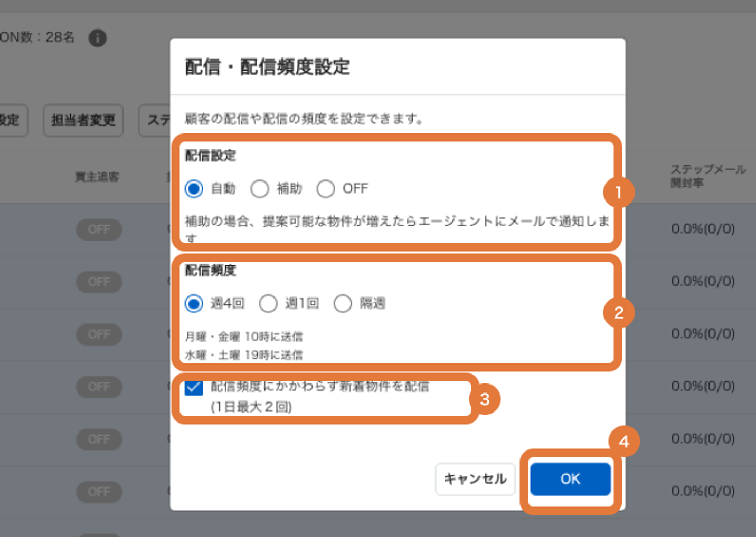The height and width of the screenshot is (537, 756).
Task: Select the 週4回 frequency option
Action: click(x=194, y=303)
